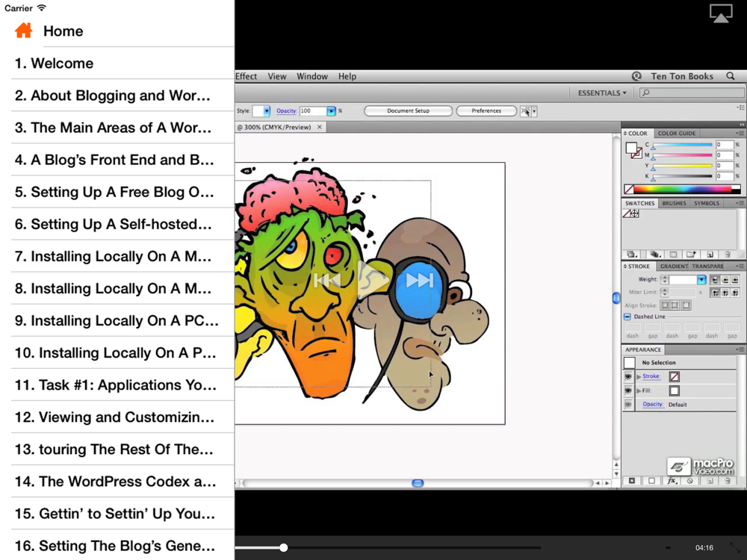Open the Window menu
This screenshot has height=560, width=747.
(312, 76)
